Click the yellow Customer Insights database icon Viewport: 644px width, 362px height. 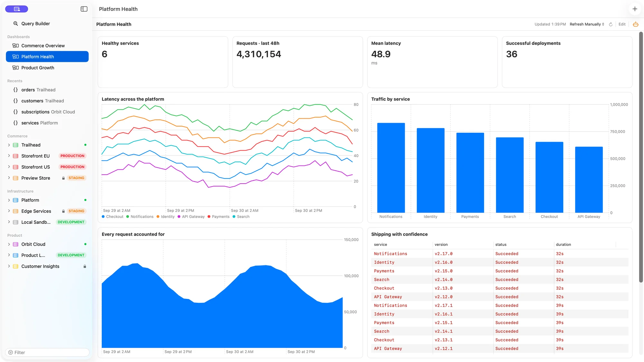point(15,266)
